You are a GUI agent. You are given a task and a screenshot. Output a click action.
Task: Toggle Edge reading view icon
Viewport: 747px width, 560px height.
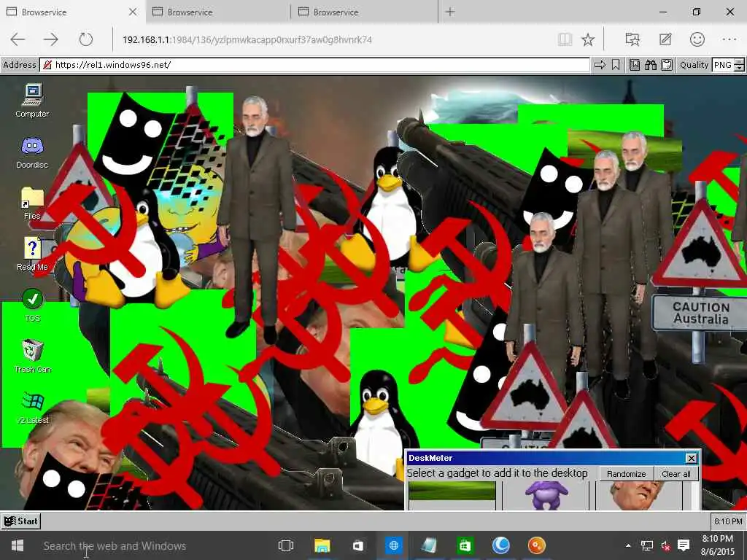(x=565, y=39)
